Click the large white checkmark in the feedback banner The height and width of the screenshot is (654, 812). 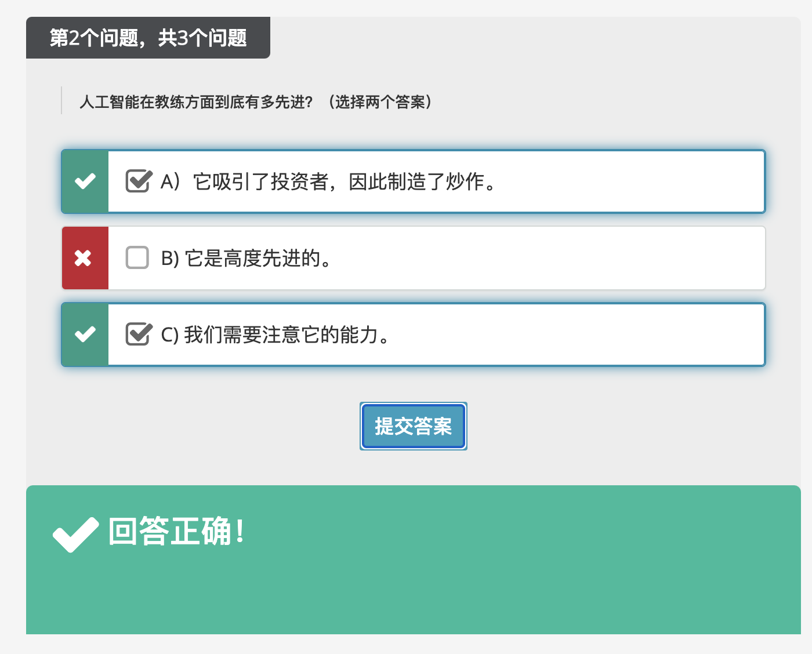coord(75,533)
